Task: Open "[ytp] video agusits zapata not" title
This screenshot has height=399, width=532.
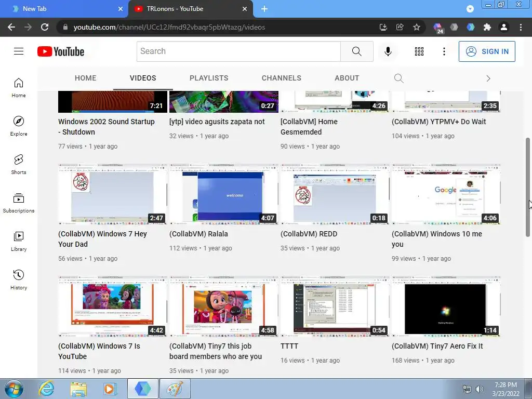Action: click(217, 122)
